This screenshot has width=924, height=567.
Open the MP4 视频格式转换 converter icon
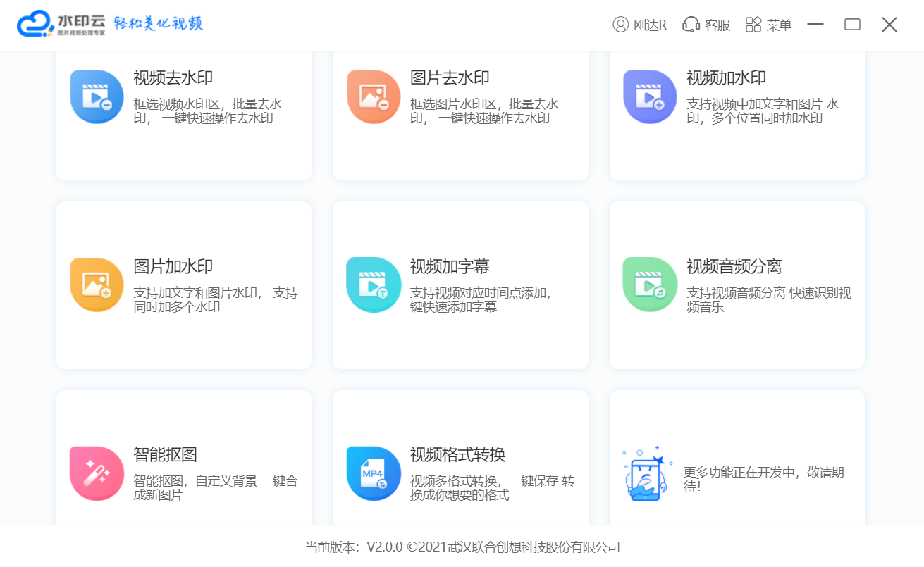click(374, 473)
